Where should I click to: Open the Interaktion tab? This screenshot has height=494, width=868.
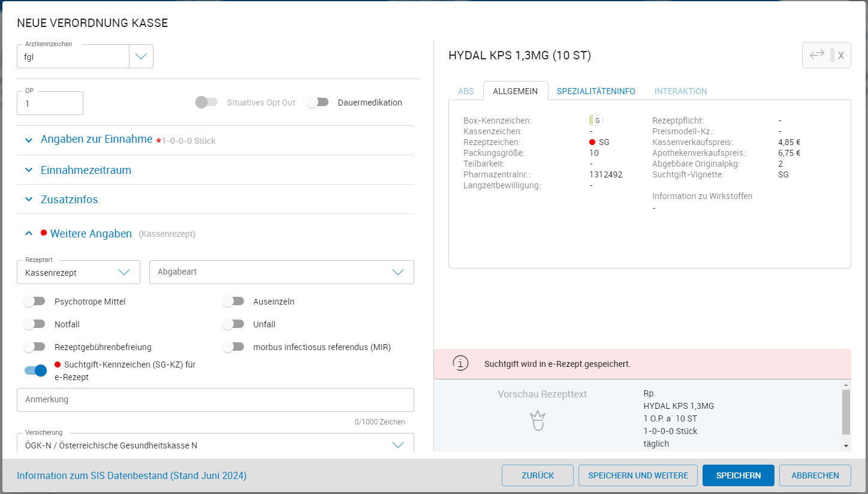(680, 91)
